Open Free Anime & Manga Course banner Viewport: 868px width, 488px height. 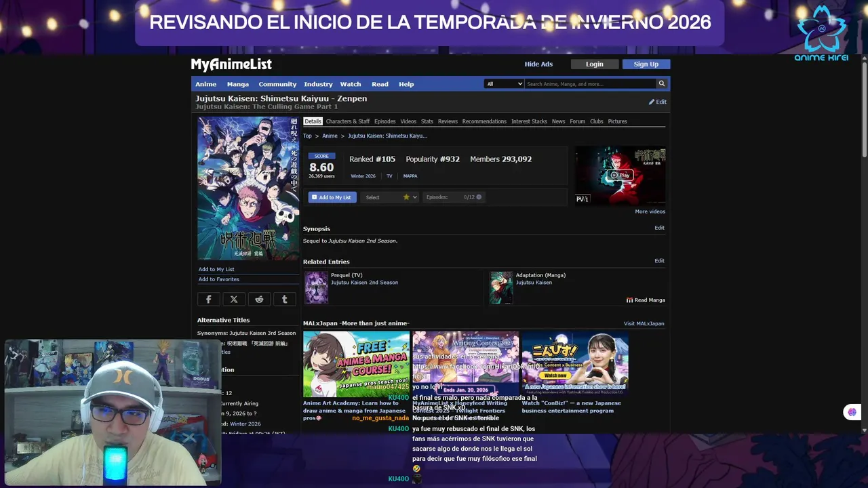(356, 364)
